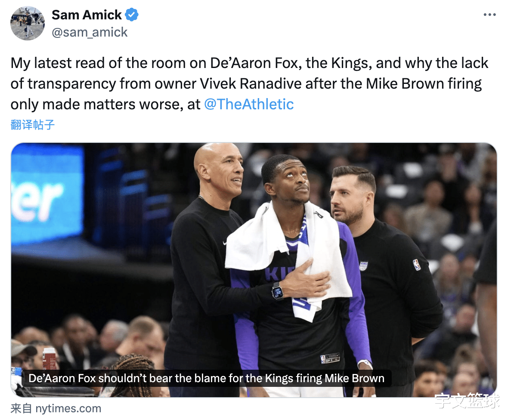Click the 翻译帖子 translate post link
The height and width of the screenshot is (420, 508).
coord(32,125)
